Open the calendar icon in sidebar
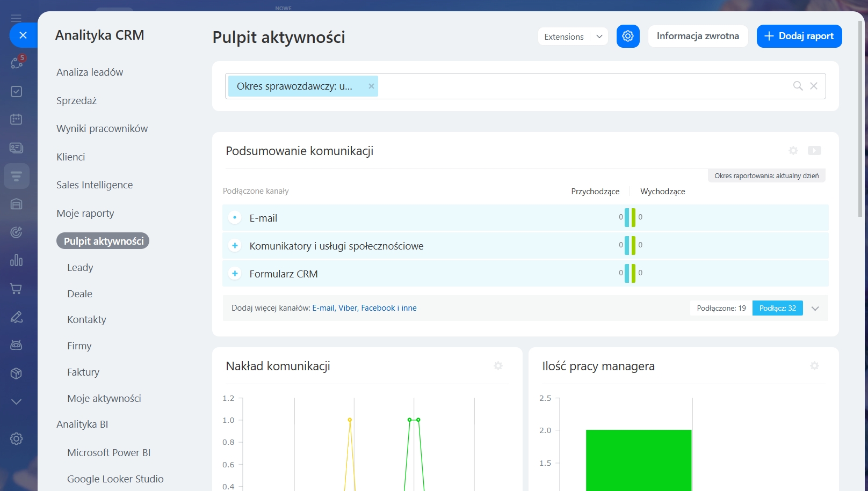 (17, 119)
